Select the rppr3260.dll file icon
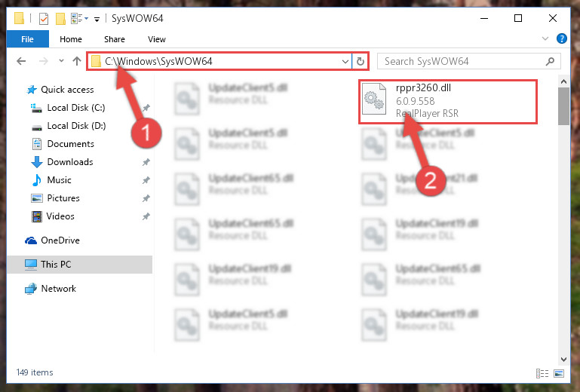The image size is (580, 392). pyautogui.click(x=374, y=99)
